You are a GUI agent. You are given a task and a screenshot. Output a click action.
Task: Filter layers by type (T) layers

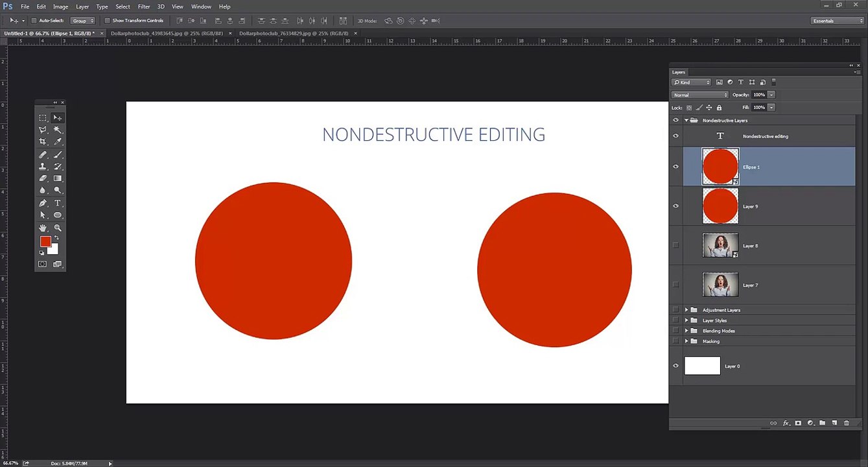point(741,82)
